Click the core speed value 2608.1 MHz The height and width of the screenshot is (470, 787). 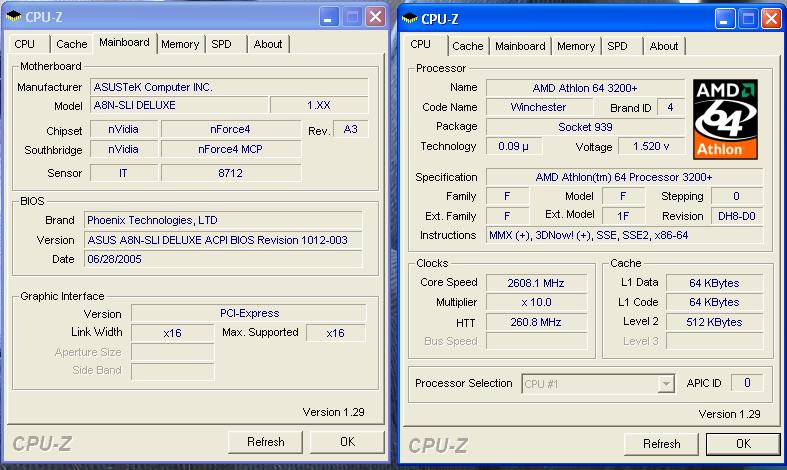pyautogui.click(x=536, y=283)
